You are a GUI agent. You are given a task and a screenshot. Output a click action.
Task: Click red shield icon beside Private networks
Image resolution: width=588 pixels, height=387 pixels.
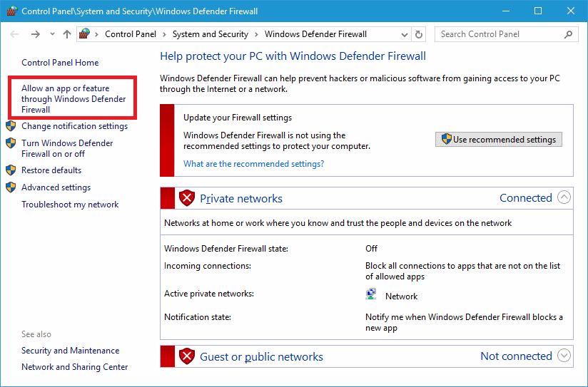[x=187, y=198]
